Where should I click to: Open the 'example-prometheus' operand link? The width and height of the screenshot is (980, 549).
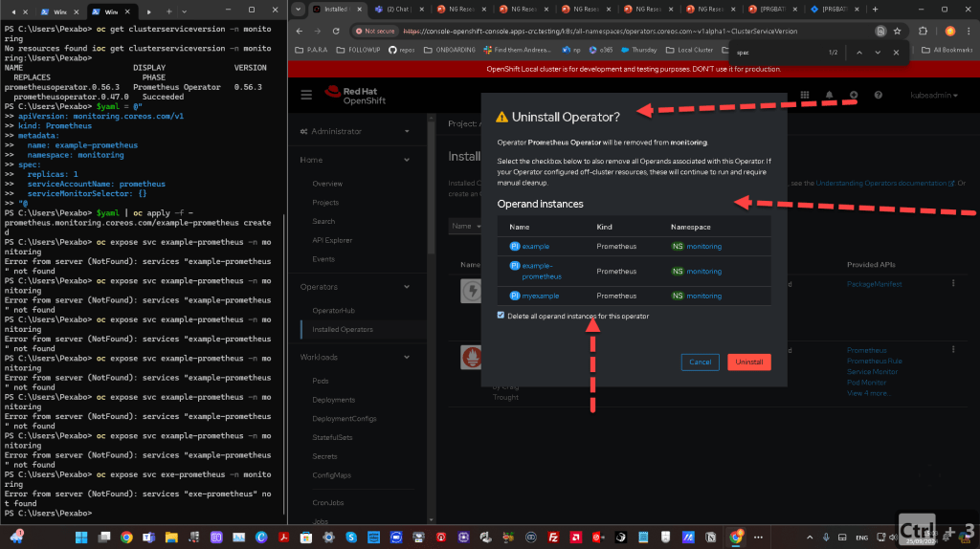542,271
